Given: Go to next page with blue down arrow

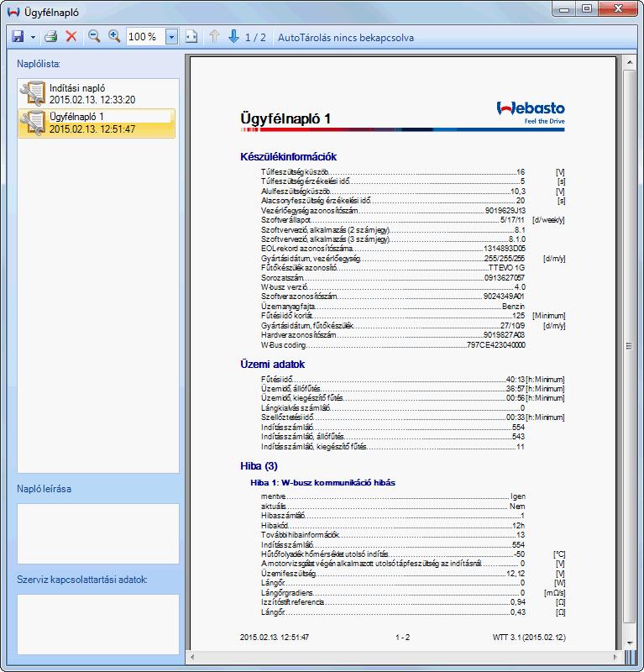Looking at the screenshot, I should click(233, 36).
